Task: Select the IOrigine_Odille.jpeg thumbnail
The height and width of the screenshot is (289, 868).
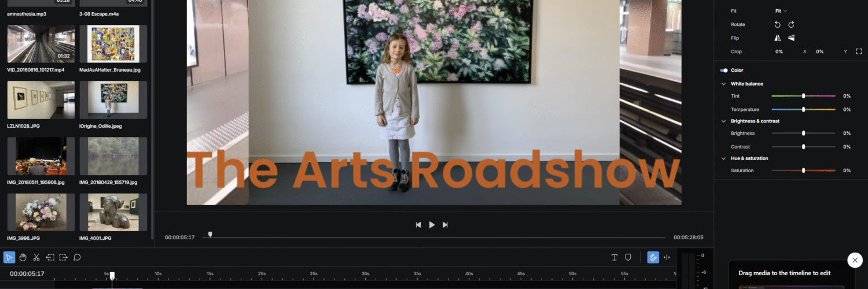Action: [x=113, y=100]
